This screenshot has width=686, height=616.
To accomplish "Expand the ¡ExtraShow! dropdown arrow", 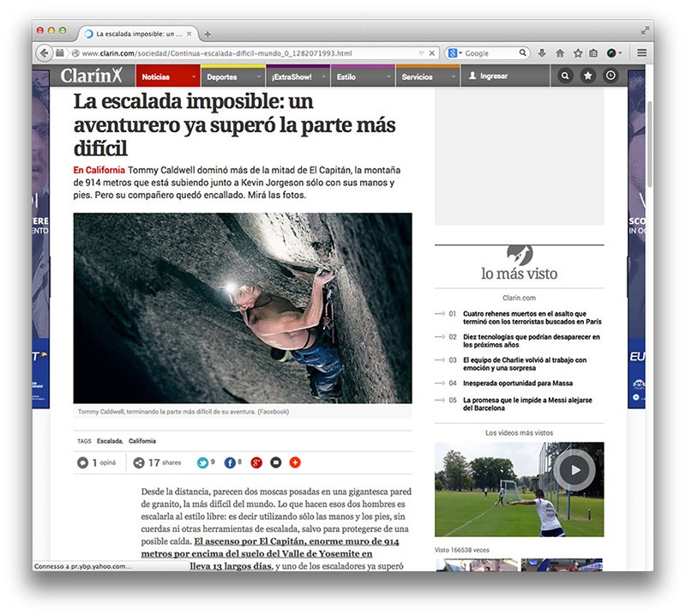I will coord(324,76).
